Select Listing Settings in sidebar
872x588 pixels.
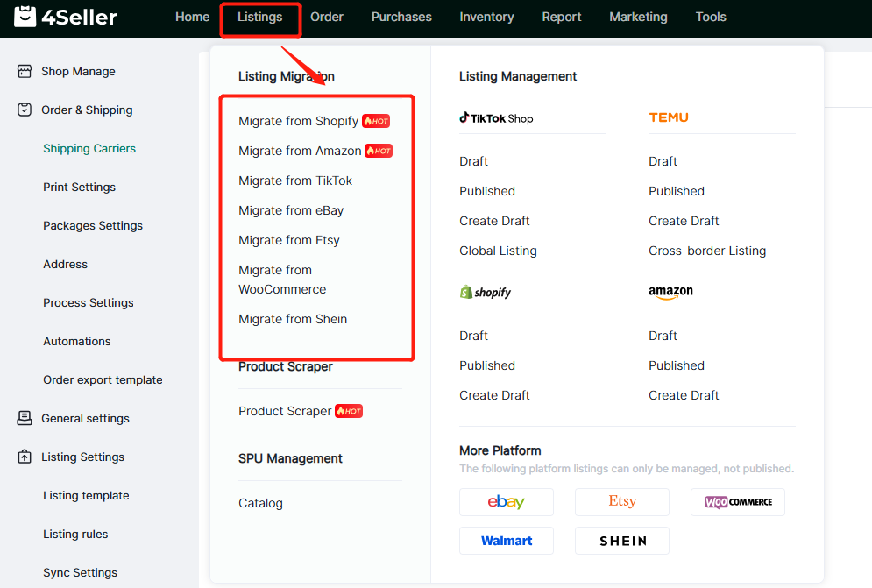pyautogui.click(x=83, y=457)
